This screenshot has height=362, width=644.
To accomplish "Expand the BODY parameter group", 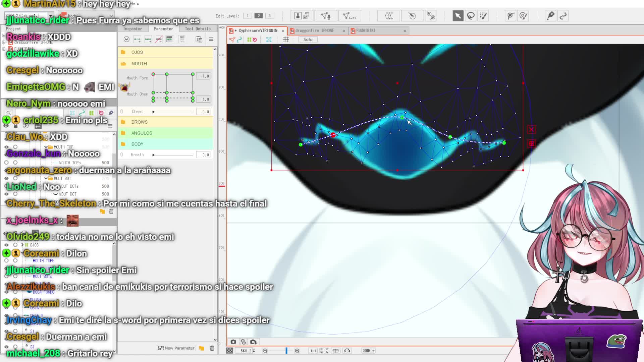I will (x=123, y=144).
